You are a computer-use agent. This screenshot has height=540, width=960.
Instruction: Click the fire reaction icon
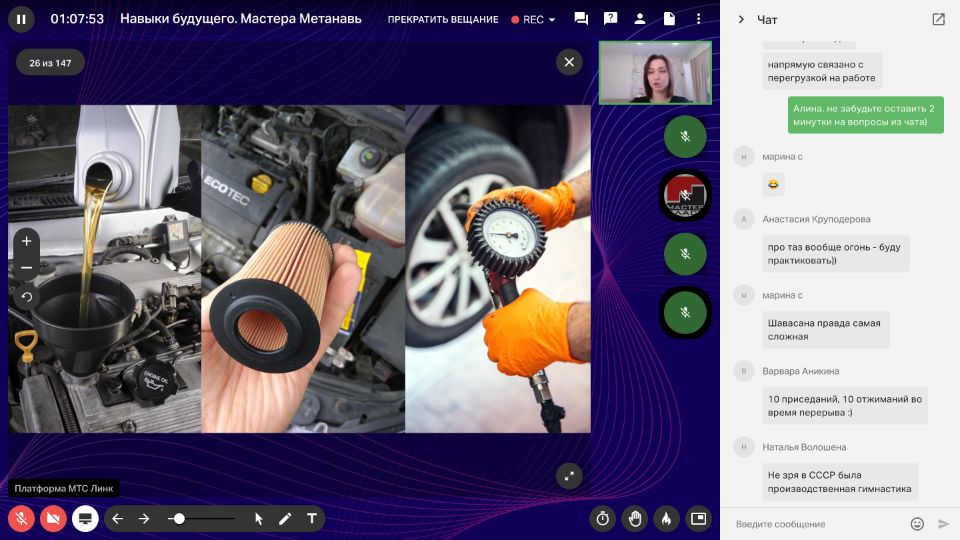click(666, 519)
